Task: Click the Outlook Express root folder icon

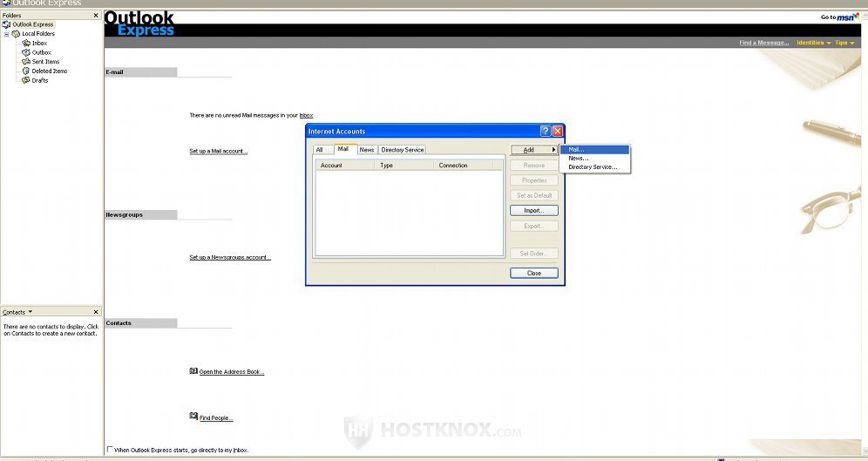Action: tap(6, 24)
